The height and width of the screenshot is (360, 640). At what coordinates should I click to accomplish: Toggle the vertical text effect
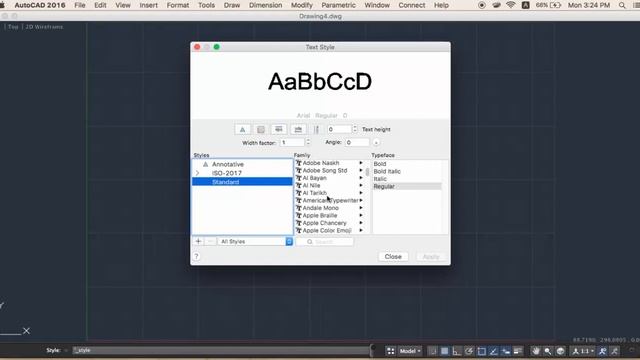click(x=316, y=129)
